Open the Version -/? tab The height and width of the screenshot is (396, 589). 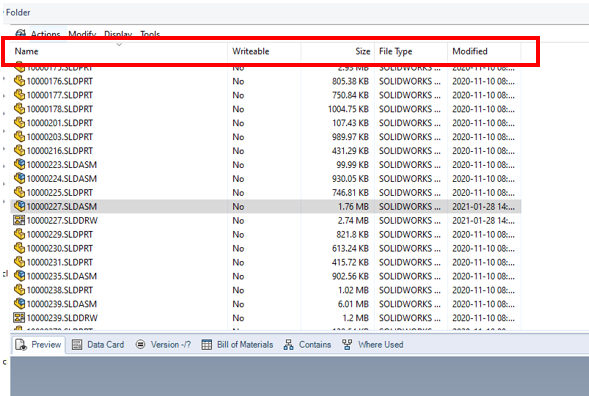click(163, 345)
